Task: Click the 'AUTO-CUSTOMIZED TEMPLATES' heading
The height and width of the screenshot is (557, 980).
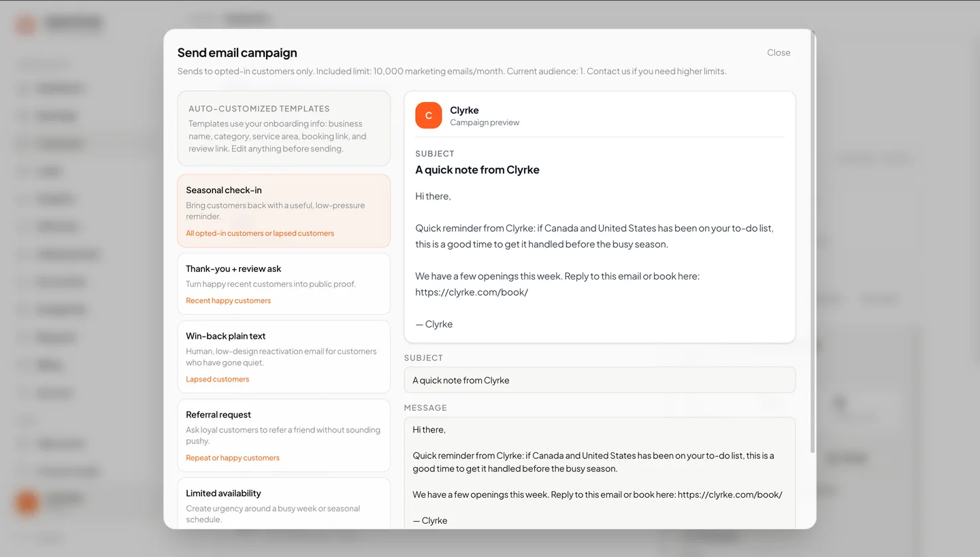Action: [259, 109]
